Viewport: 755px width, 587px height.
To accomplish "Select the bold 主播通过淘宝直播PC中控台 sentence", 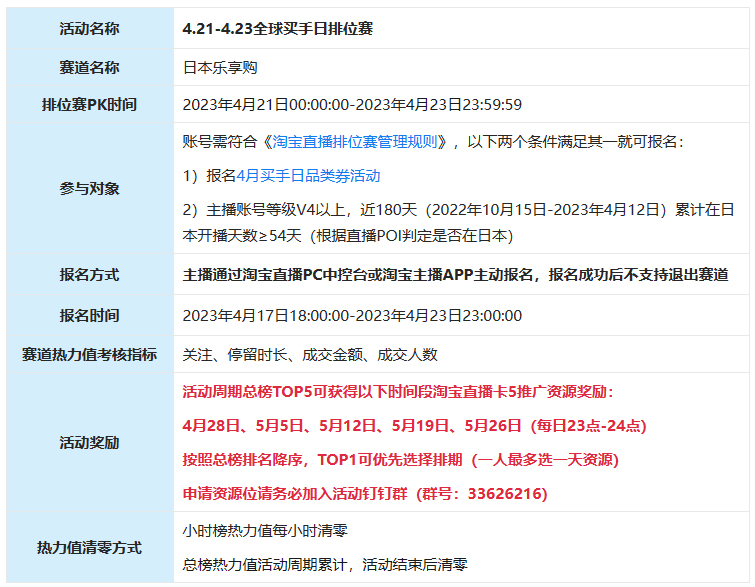I will click(x=456, y=274).
